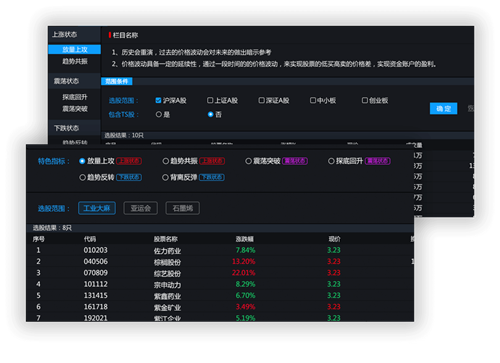Click 选股结果：10只 in the back window
Screen dimensions: 500x363
point(124,135)
